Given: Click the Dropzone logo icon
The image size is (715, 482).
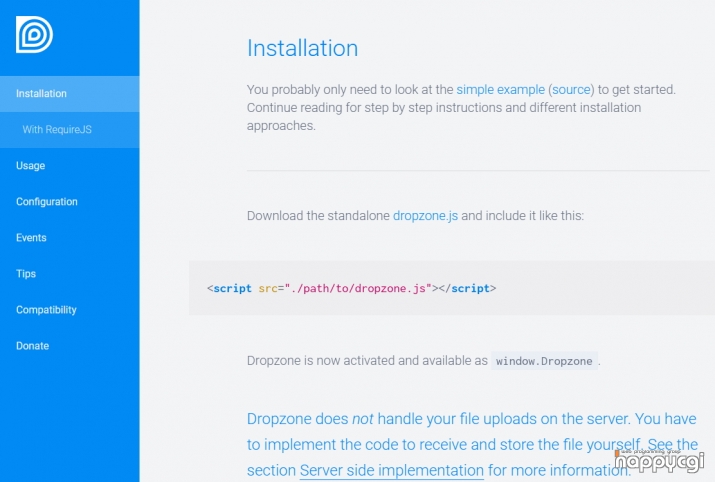Looking at the screenshot, I should 35,35.
